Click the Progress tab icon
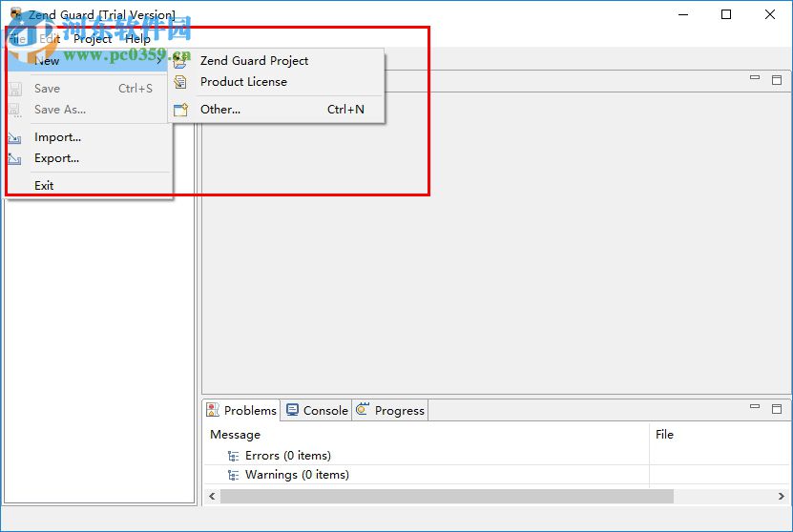The width and height of the screenshot is (793, 532). 363,409
